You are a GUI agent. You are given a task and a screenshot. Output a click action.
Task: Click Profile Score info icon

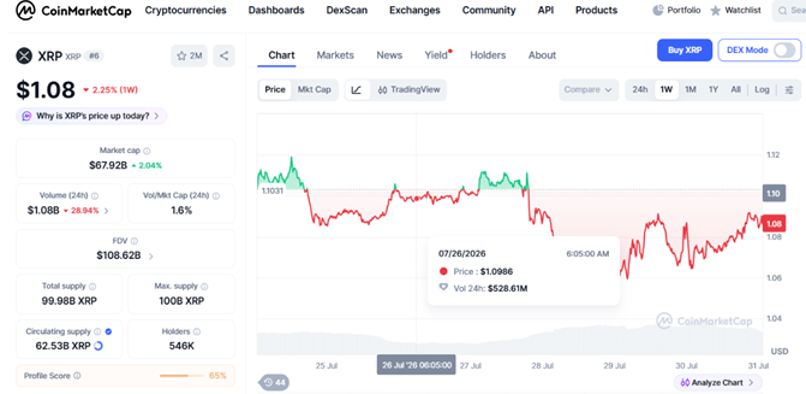(77, 376)
